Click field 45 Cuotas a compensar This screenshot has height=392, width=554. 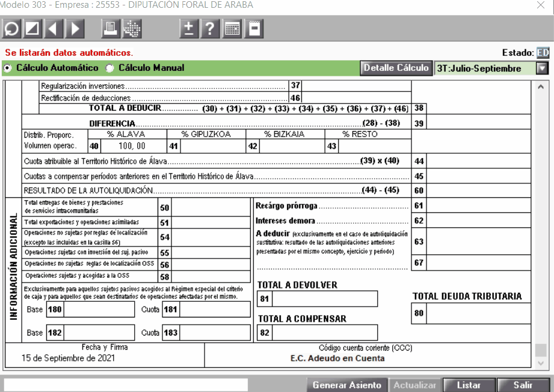pos(478,176)
